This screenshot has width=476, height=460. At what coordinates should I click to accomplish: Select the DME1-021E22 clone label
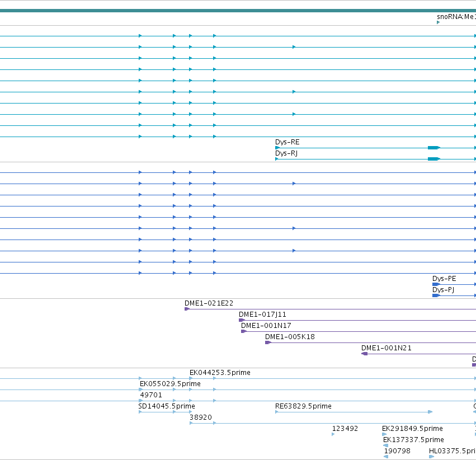tap(209, 303)
